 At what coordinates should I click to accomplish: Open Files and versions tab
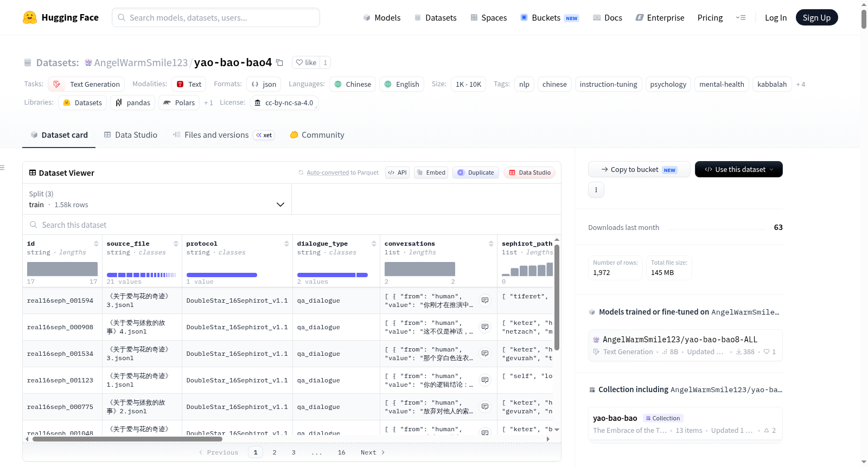[x=223, y=135]
